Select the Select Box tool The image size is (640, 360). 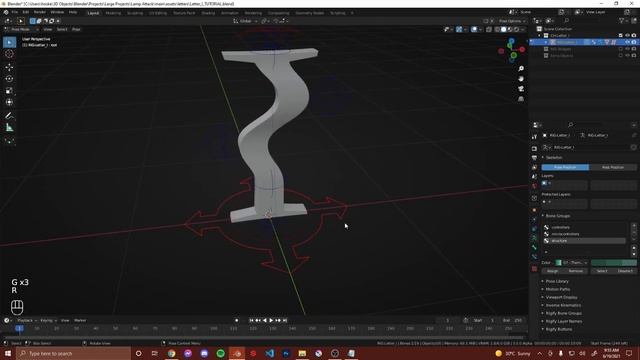[9, 42]
